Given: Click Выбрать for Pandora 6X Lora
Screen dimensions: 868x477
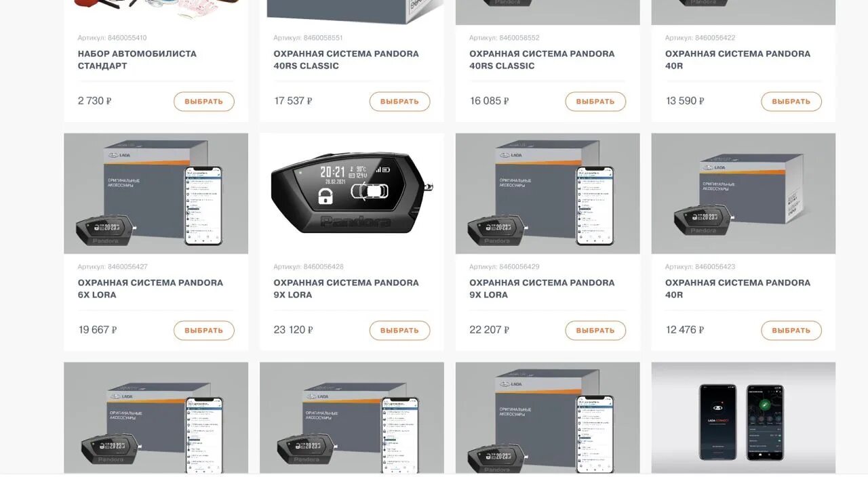Looking at the screenshot, I should point(204,331).
